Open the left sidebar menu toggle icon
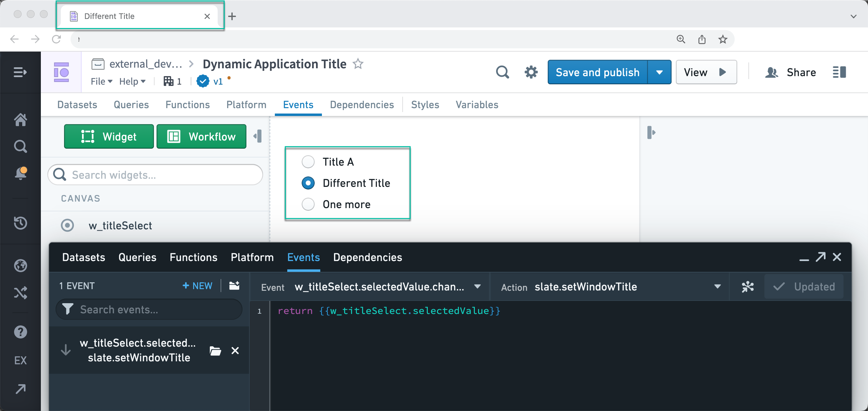 20,72
